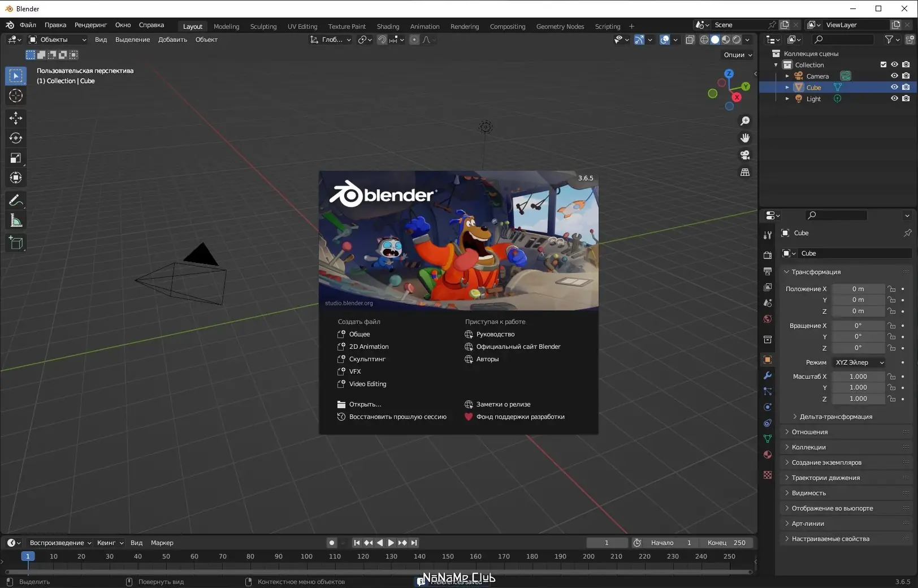Expand the Delta Transform panel
The height and width of the screenshot is (588, 918).
click(x=835, y=417)
